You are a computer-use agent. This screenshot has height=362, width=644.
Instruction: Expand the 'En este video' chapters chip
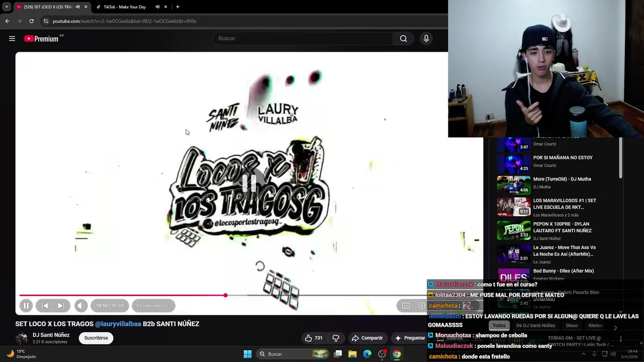tap(153, 305)
